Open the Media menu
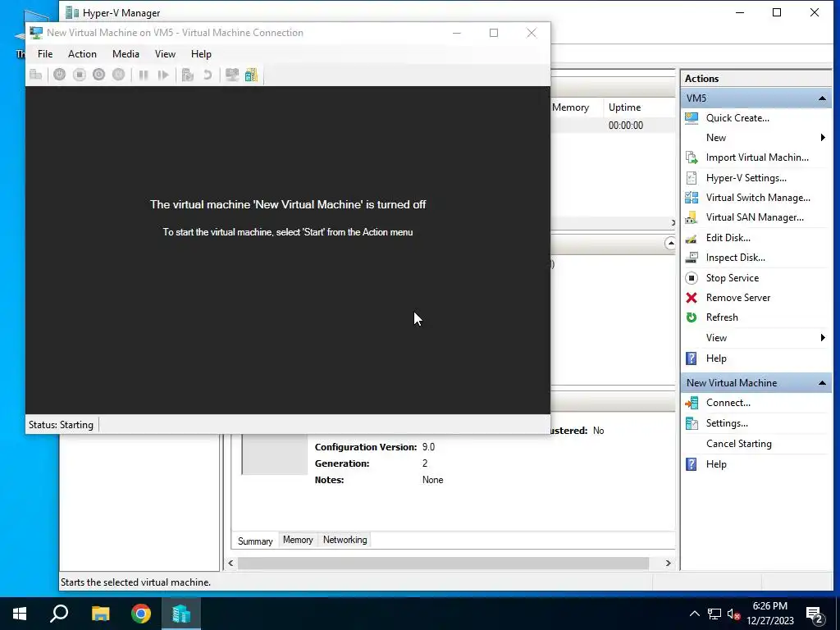This screenshot has width=840, height=630. [x=126, y=54]
